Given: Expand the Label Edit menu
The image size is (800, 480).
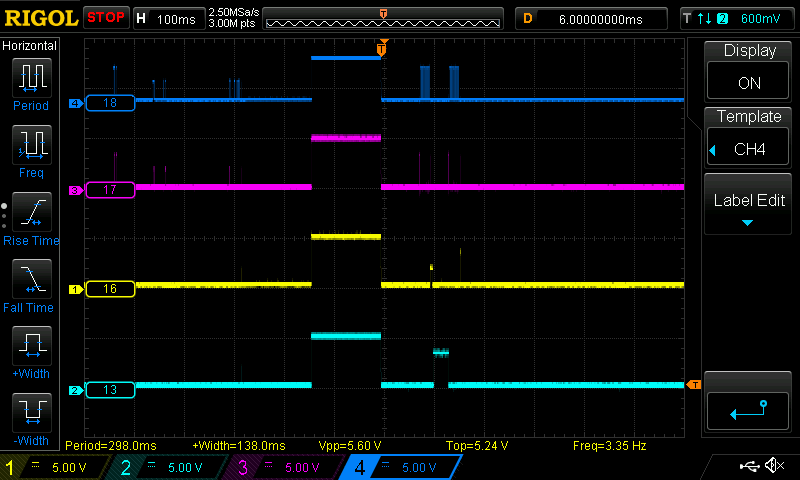Looking at the screenshot, I should pos(749,206).
